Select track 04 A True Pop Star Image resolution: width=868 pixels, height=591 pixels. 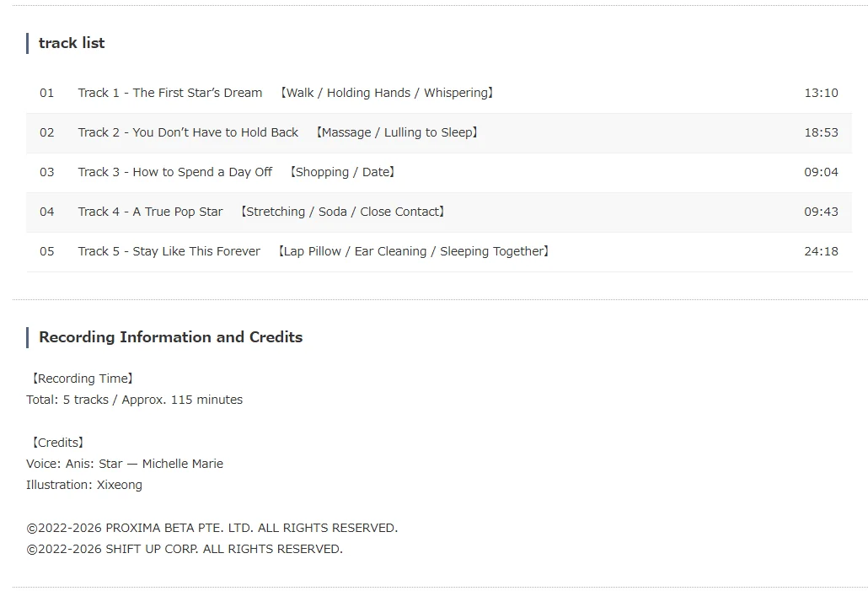[x=439, y=212]
